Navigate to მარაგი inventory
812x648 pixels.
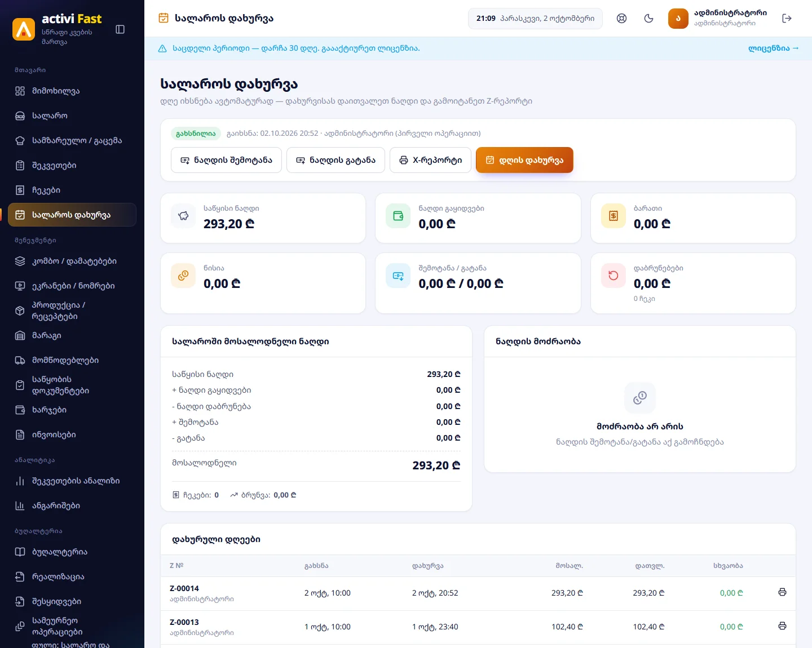(72, 336)
